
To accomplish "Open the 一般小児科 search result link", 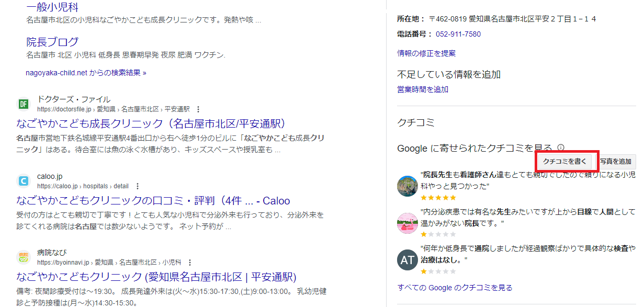I will pos(52,7).
